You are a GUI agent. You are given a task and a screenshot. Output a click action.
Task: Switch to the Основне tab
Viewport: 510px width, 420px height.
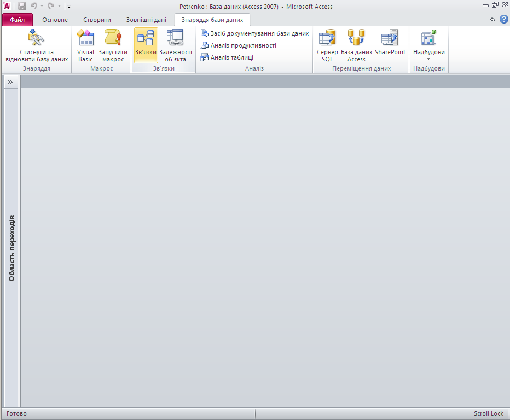tap(55, 20)
